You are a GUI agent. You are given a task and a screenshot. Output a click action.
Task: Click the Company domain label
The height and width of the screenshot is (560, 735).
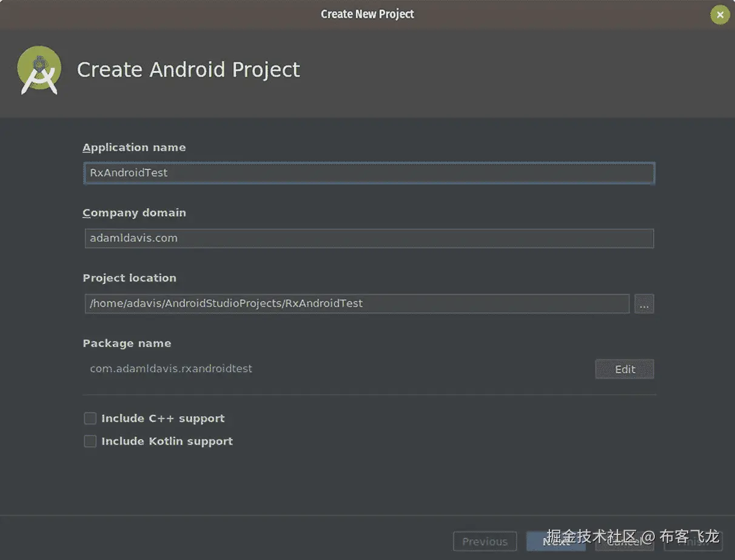(134, 213)
